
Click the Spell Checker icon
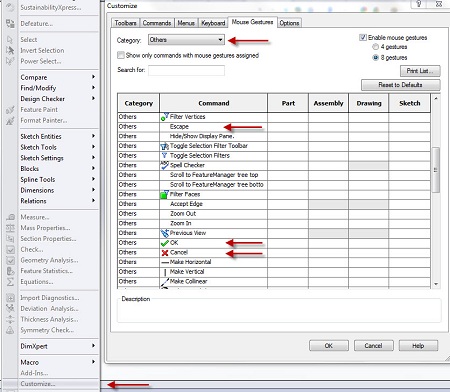(x=164, y=165)
